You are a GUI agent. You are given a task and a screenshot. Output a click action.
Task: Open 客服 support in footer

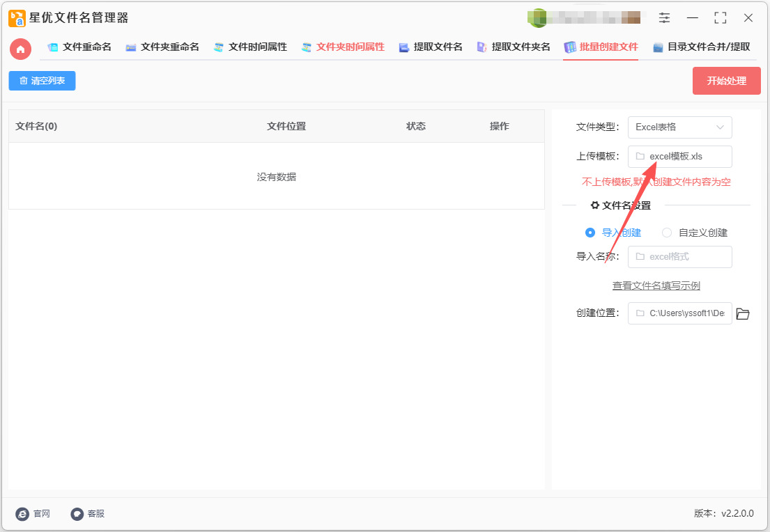(88, 514)
